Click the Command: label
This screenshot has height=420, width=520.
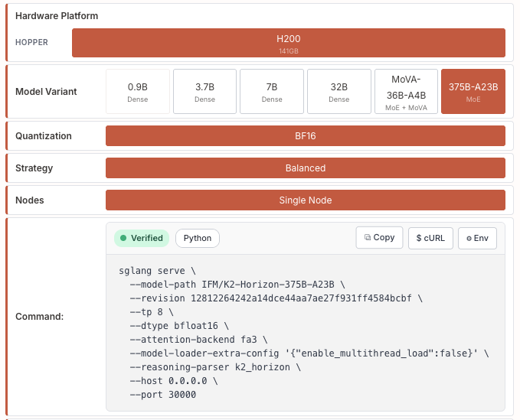pyautogui.click(x=40, y=316)
